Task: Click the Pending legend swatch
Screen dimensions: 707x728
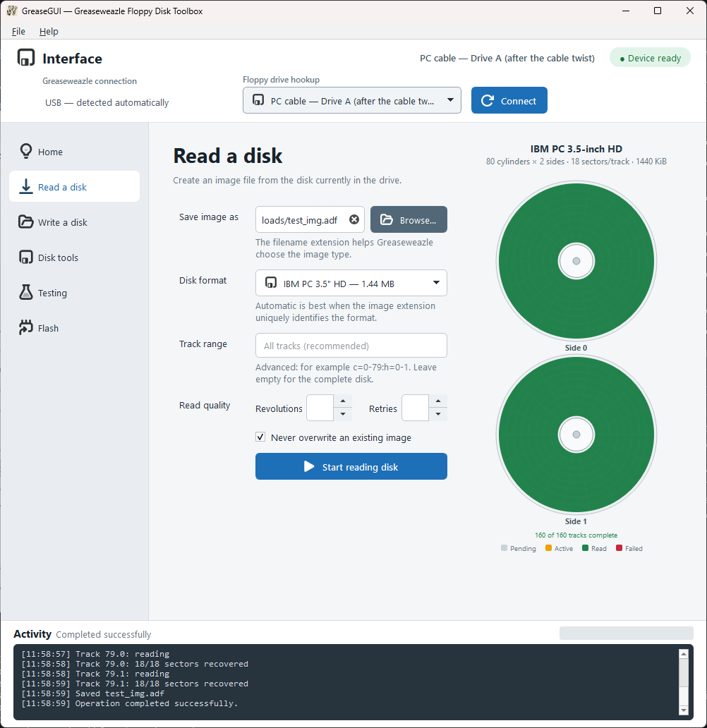Action: [x=504, y=548]
